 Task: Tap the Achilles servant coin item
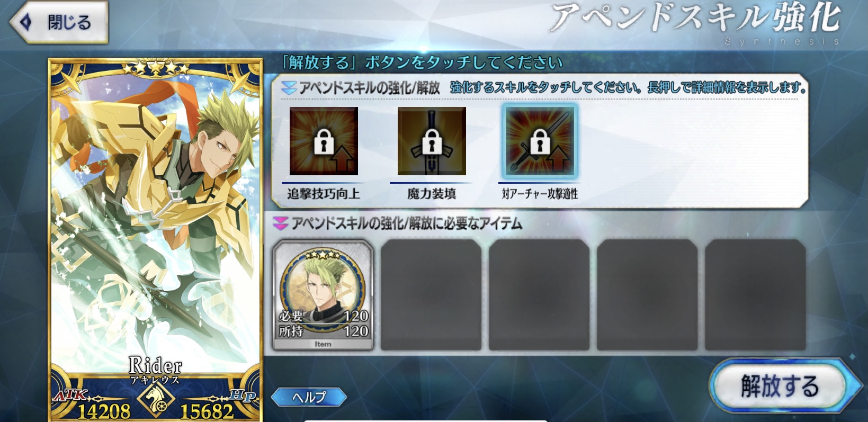pyautogui.click(x=323, y=294)
